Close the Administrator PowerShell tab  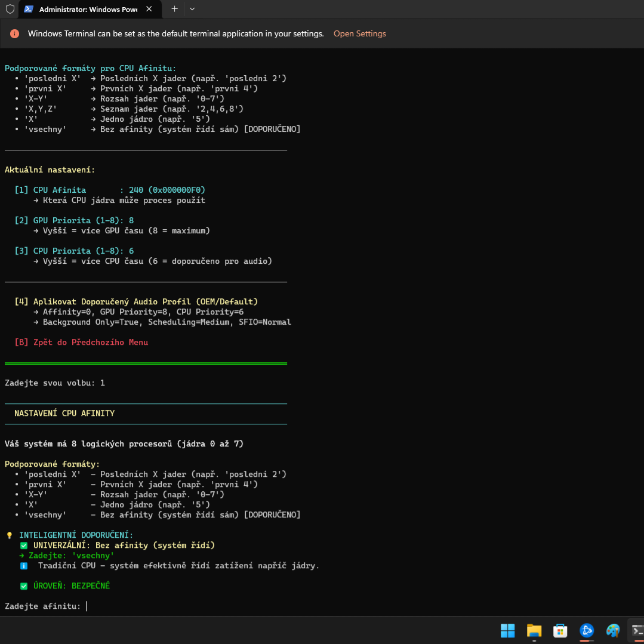point(149,10)
